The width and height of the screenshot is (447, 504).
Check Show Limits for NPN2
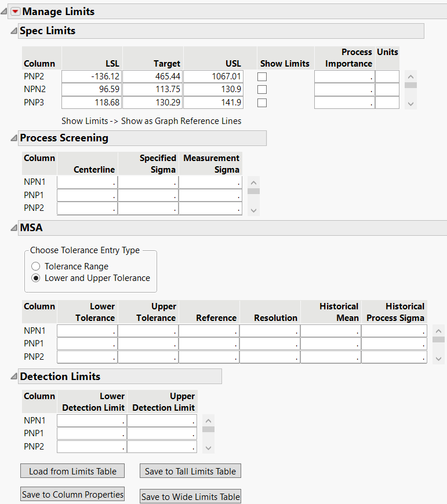[262, 89]
